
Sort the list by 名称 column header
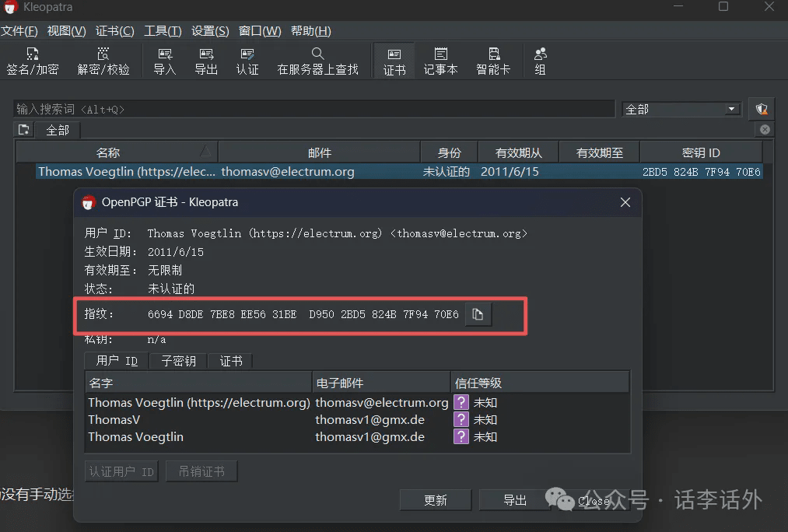(108, 152)
